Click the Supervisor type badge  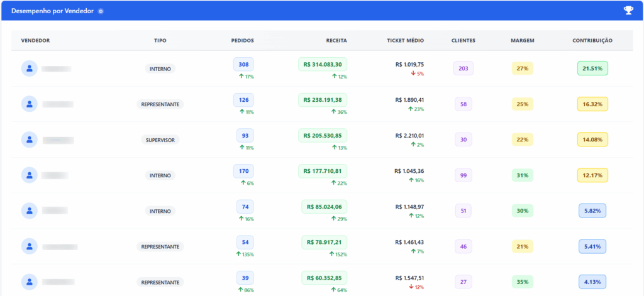point(160,140)
